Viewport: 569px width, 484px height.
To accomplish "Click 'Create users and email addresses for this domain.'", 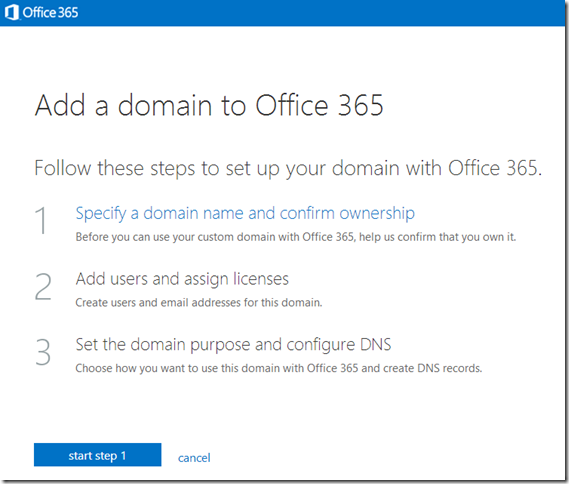I will click(199, 302).
